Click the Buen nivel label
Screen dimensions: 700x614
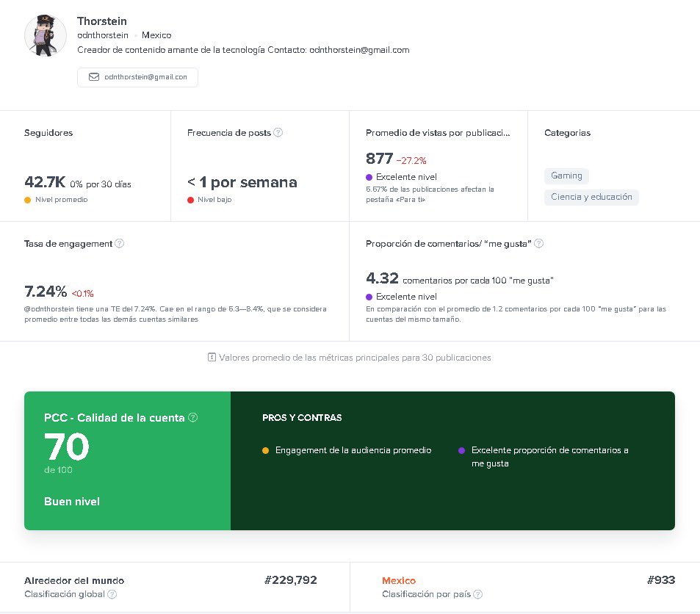[72, 502]
